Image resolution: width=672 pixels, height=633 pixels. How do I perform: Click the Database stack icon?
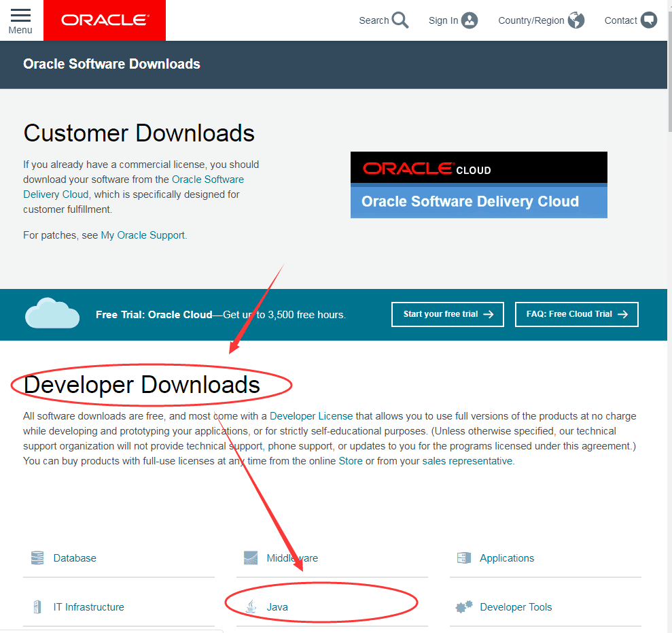(37, 558)
